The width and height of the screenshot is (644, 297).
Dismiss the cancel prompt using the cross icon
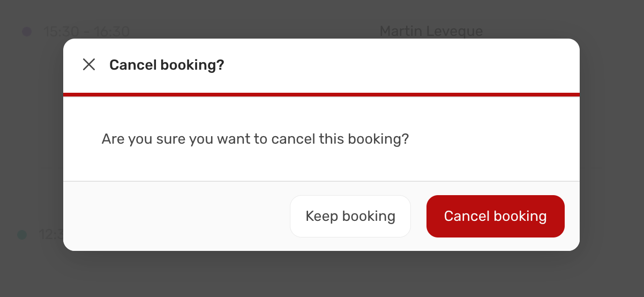coord(89,65)
